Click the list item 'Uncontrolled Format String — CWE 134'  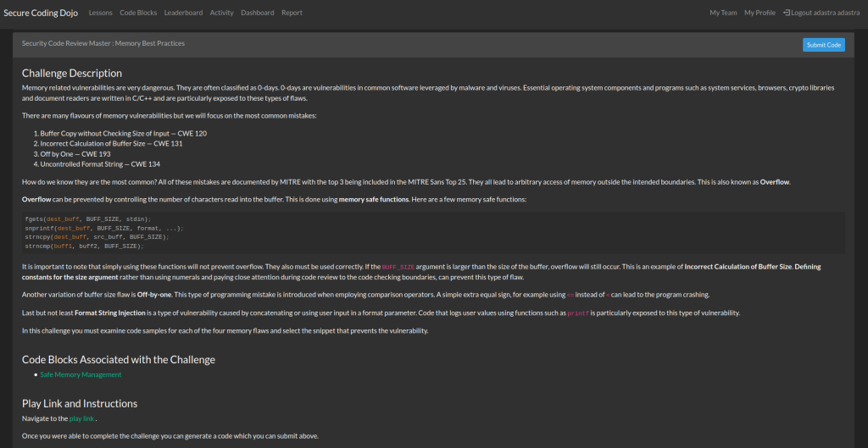(100, 164)
